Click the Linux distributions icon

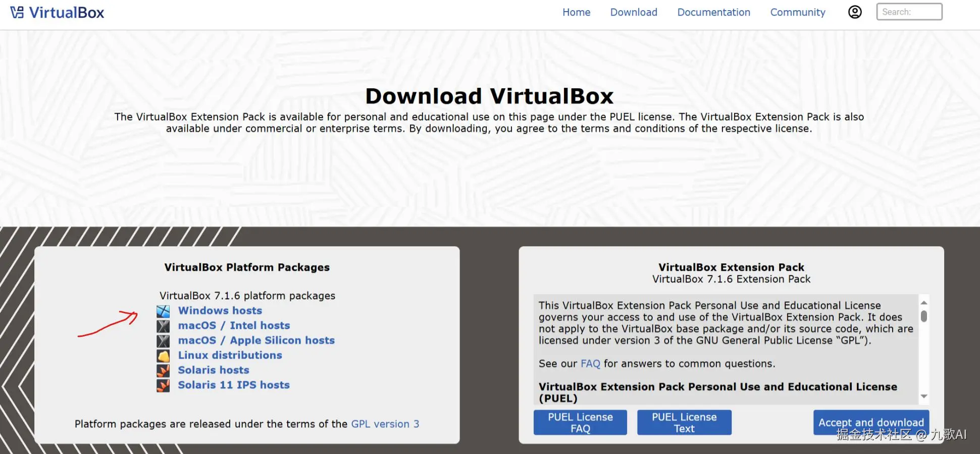pyautogui.click(x=163, y=356)
